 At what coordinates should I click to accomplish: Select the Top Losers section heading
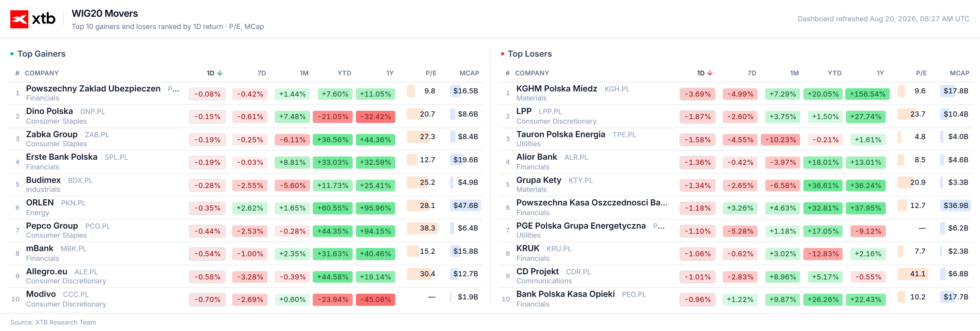click(530, 54)
